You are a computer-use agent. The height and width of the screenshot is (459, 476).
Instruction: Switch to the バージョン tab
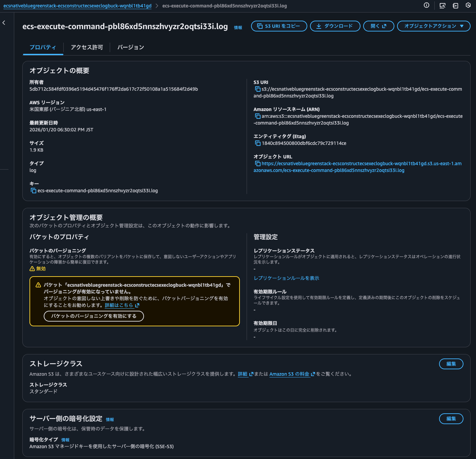coord(130,47)
